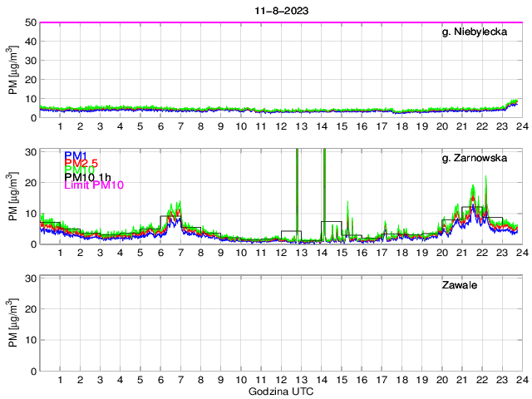The height and width of the screenshot is (399, 532).
Task: Click the y-axis PM label of the Zawale chart
Action: click(13, 323)
